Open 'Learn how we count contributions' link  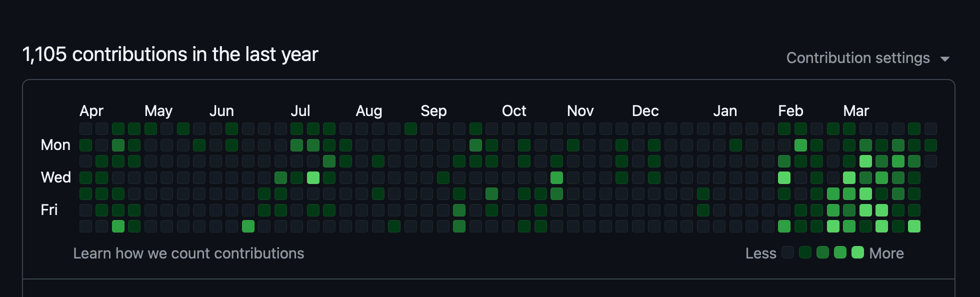188,253
